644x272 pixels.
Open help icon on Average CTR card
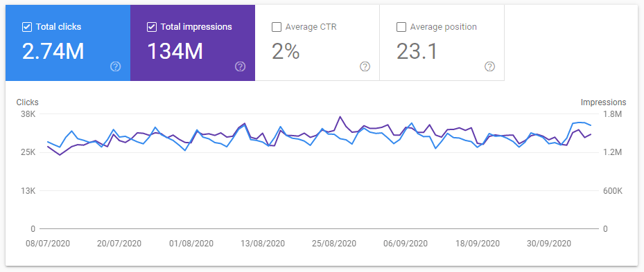tap(365, 66)
